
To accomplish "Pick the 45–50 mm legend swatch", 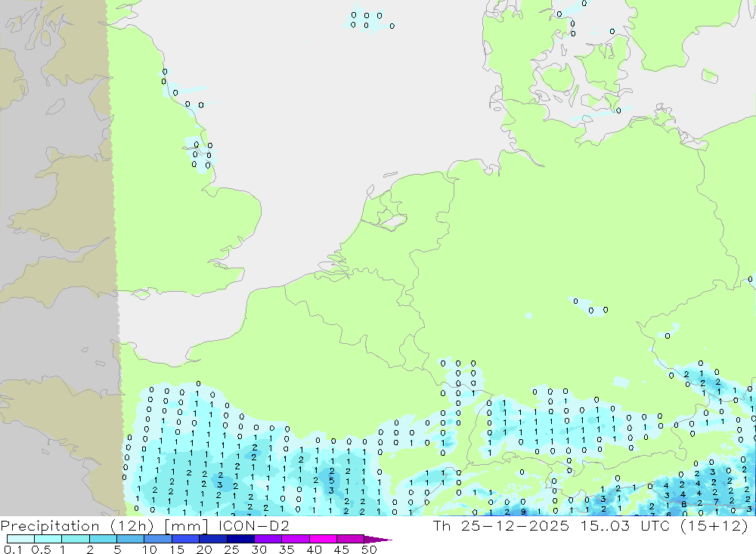I will click(351, 539).
